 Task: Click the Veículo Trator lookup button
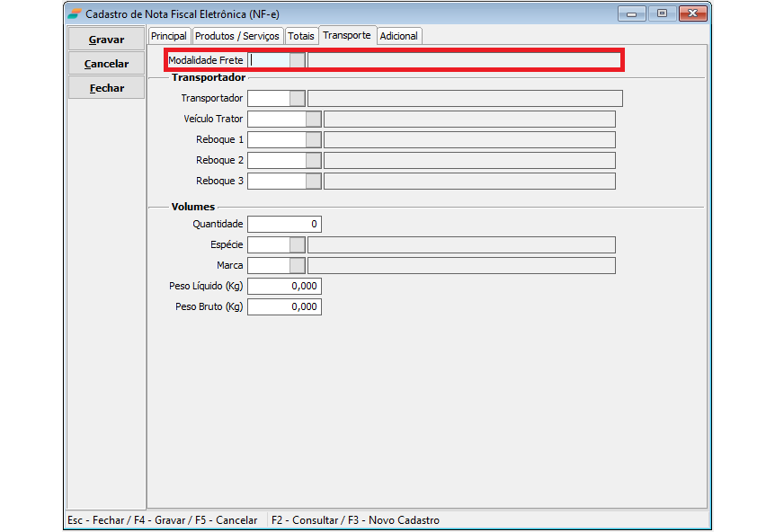pyautogui.click(x=314, y=119)
